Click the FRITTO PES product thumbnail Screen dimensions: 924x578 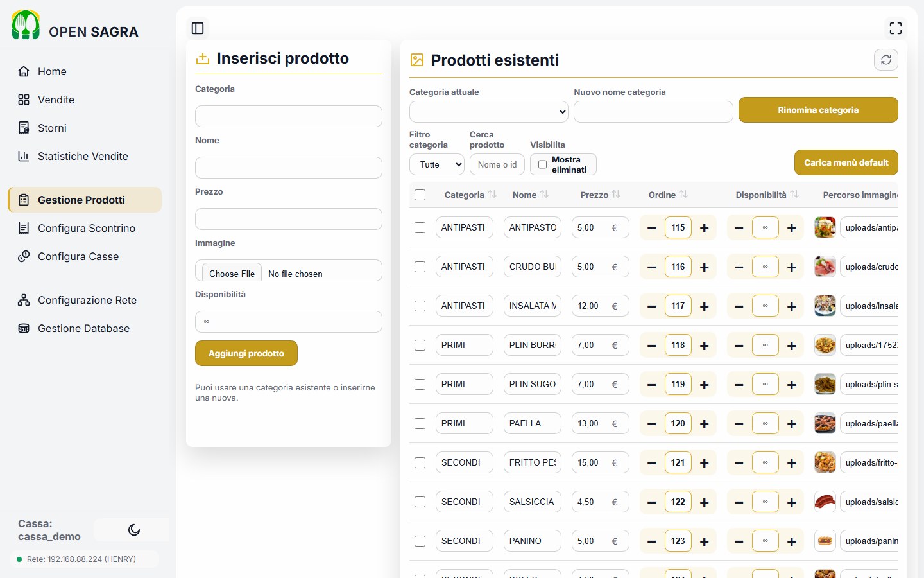(x=825, y=462)
